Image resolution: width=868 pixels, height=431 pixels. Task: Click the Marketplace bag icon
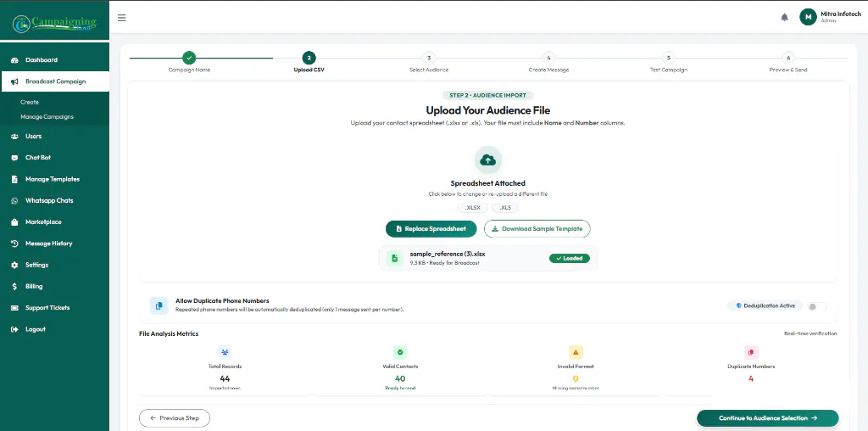click(15, 222)
